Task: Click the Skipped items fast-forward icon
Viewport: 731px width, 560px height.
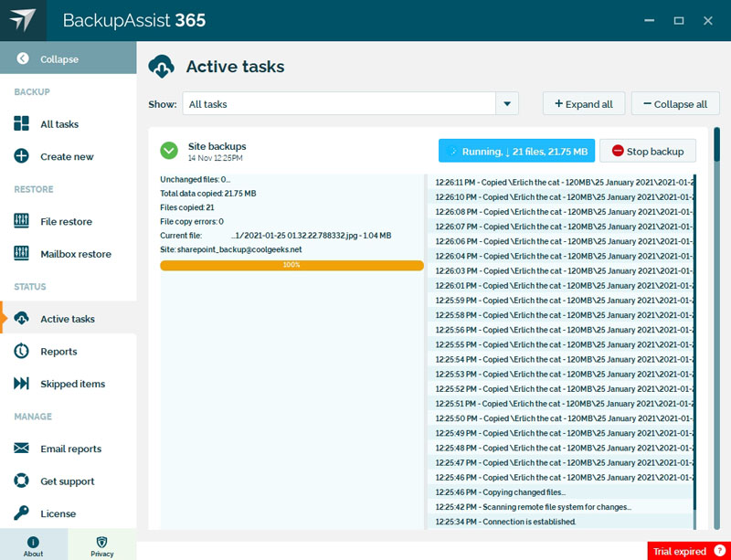Action: (21, 384)
